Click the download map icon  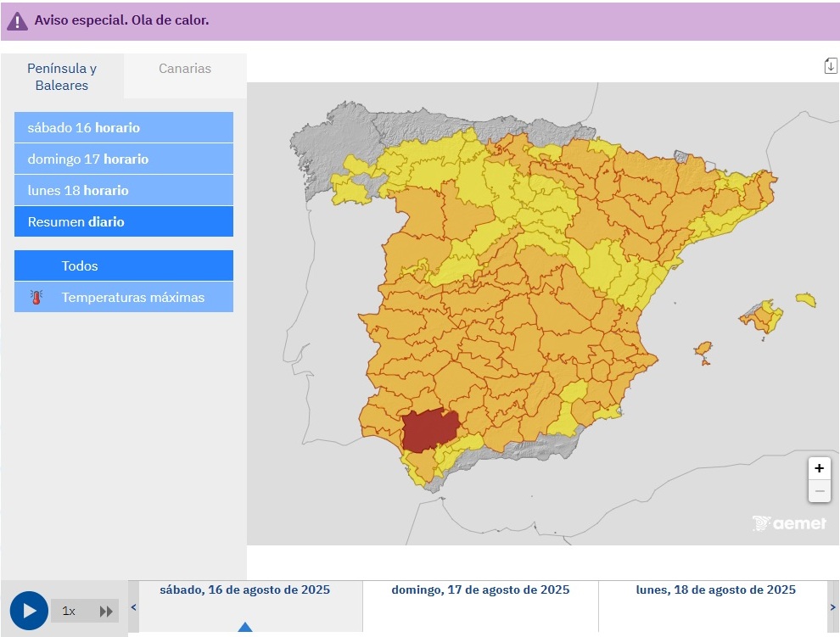(x=831, y=66)
